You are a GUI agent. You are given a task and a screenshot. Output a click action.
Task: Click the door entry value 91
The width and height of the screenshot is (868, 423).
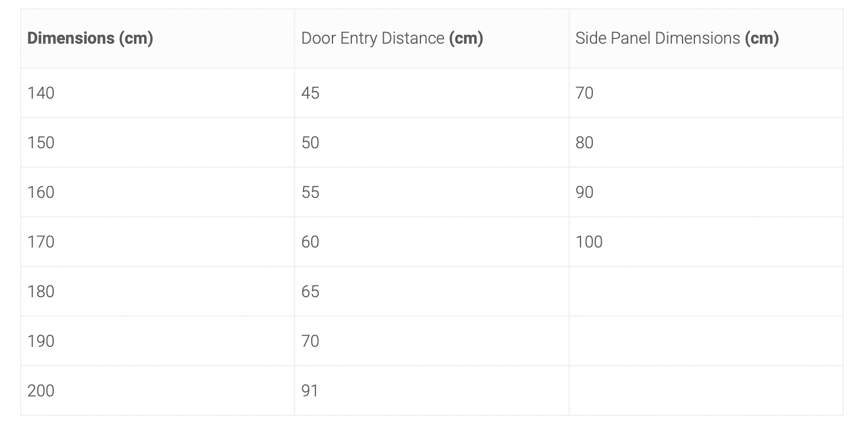coord(309,391)
